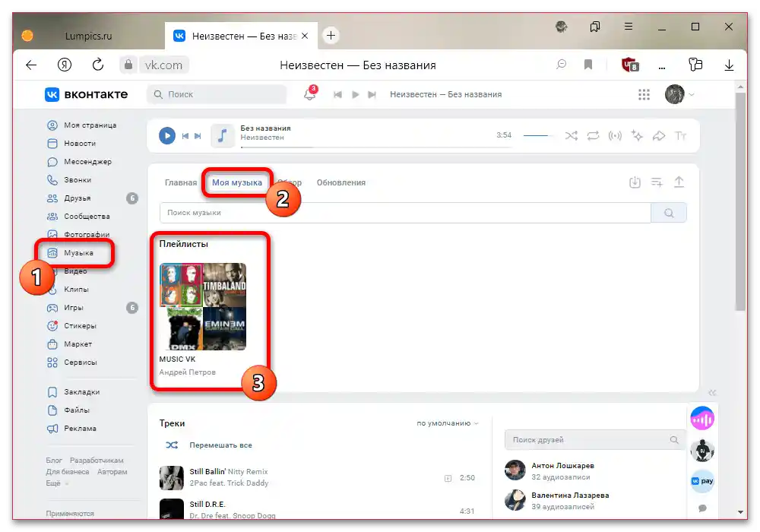Click play in the top header player

355,94
